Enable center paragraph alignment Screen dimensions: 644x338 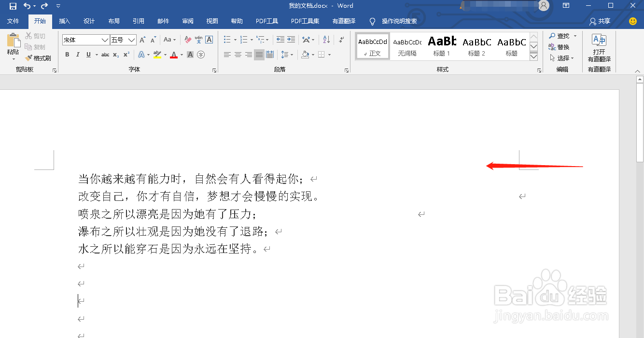(237, 55)
